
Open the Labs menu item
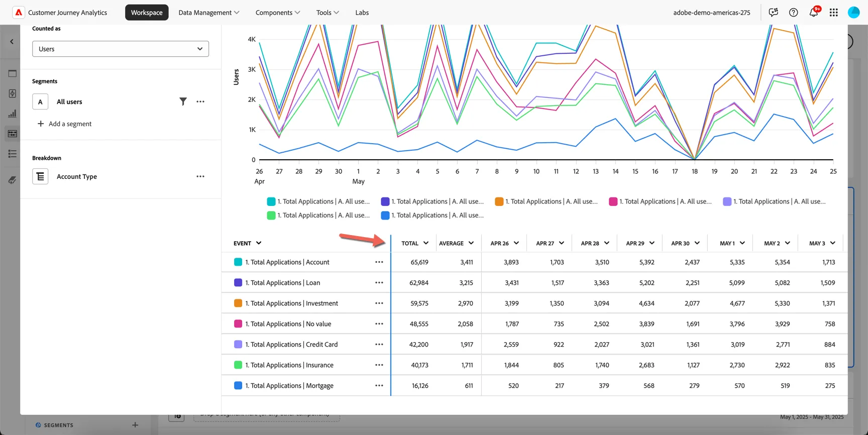pyautogui.click(x=362, y=13)
